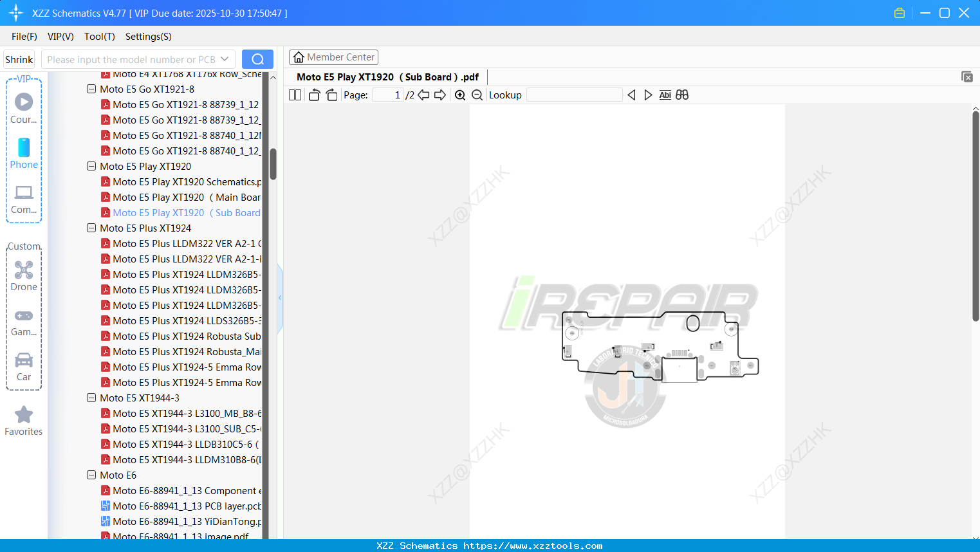Image resolution: width=980 pixels, height=552 pixels.
Task: Open Moto E5 Plus XT1924 Robusta Sub file
Action: click(181, 336)
